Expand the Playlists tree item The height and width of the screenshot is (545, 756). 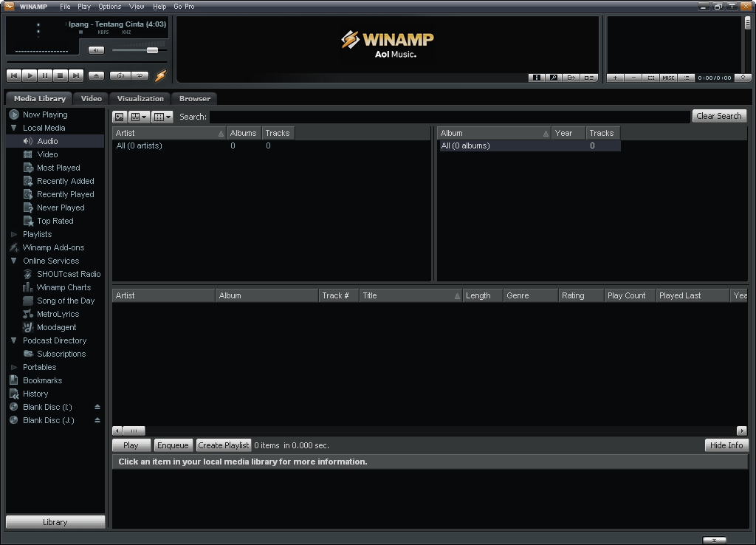pos(13,234)
